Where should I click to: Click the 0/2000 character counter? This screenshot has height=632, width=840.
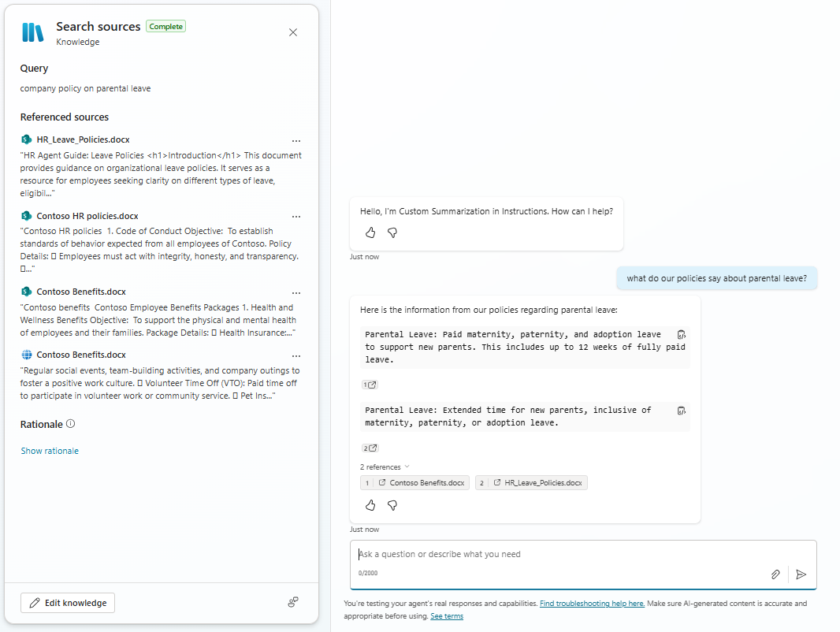367,573
